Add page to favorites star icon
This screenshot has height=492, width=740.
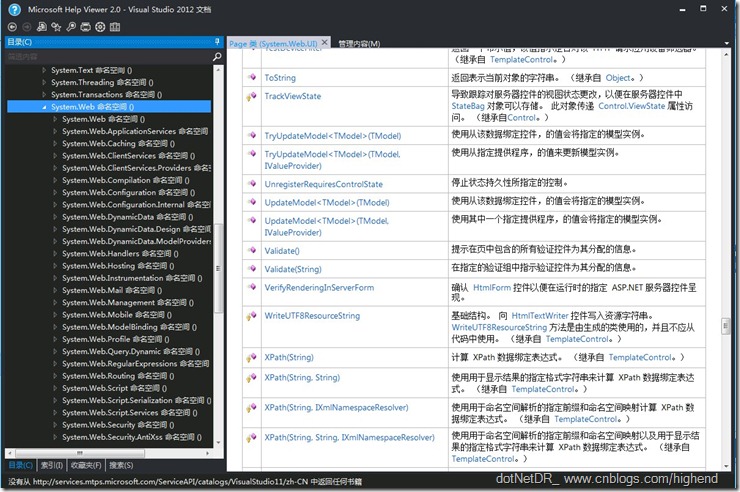click(x=56, y=27)
